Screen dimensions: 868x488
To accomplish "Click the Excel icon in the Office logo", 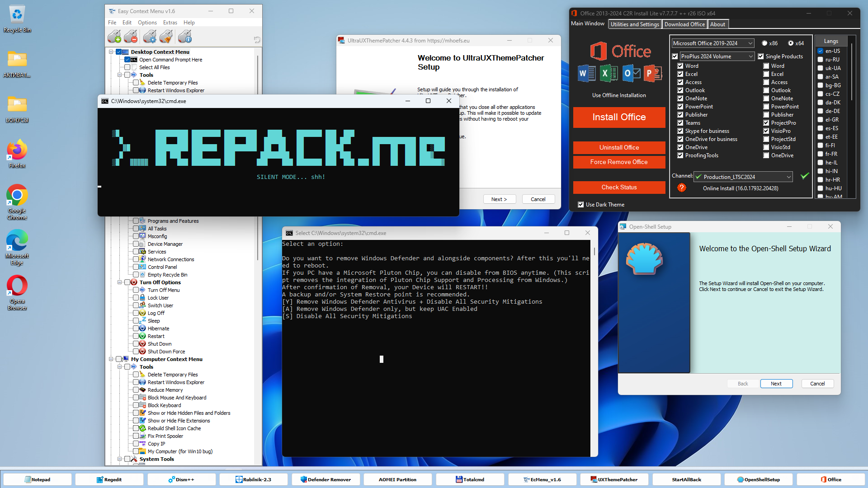I will 608,73.
